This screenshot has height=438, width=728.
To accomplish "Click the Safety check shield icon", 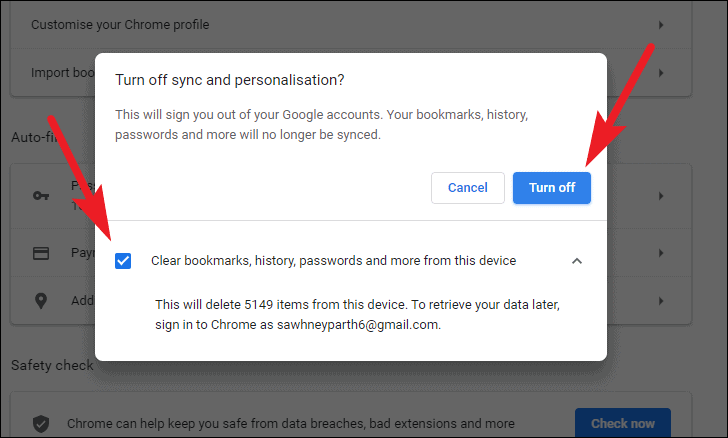I will [x=41, y=423].
